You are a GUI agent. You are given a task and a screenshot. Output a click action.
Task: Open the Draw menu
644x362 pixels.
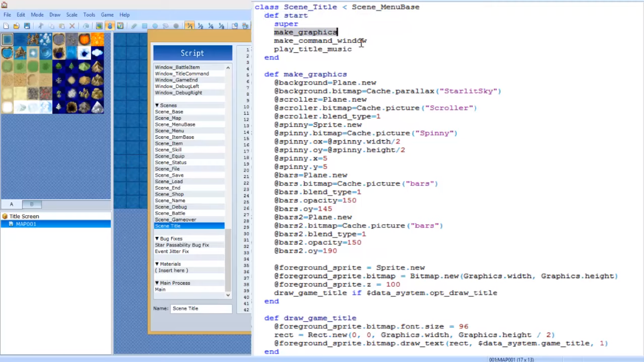tap(55, 15)
